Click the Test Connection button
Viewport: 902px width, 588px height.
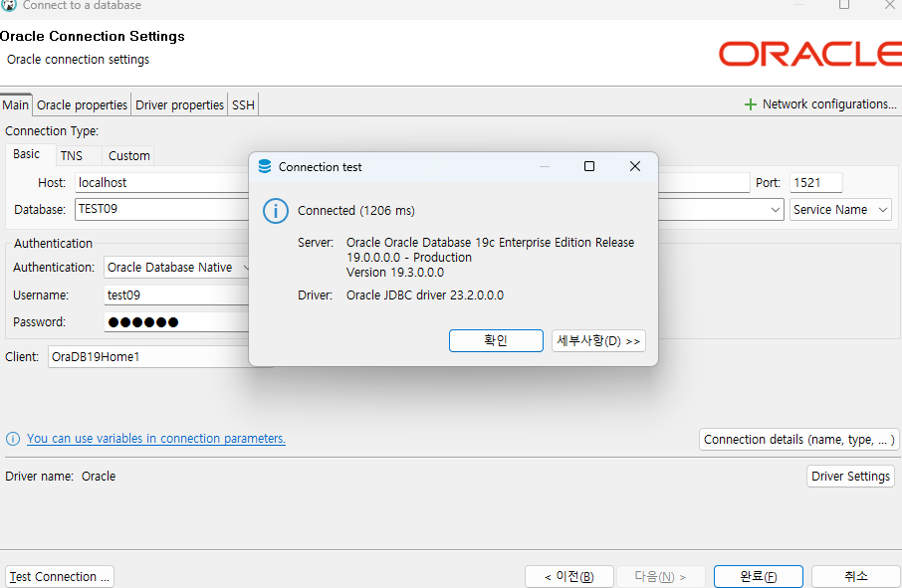pos(60,576)
